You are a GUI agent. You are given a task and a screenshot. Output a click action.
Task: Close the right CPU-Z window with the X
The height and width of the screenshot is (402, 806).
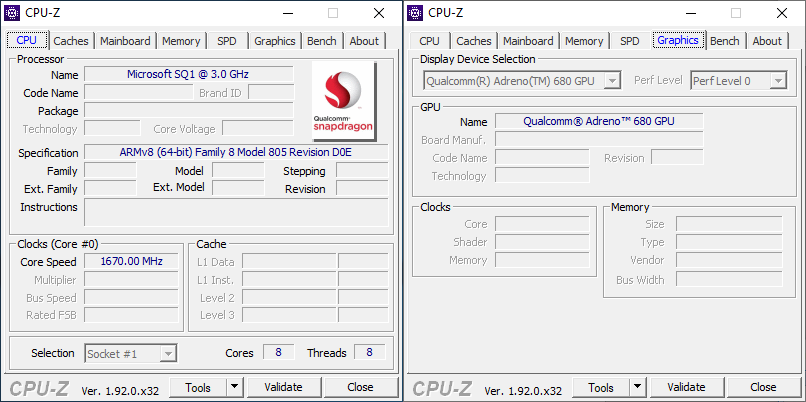782,13
